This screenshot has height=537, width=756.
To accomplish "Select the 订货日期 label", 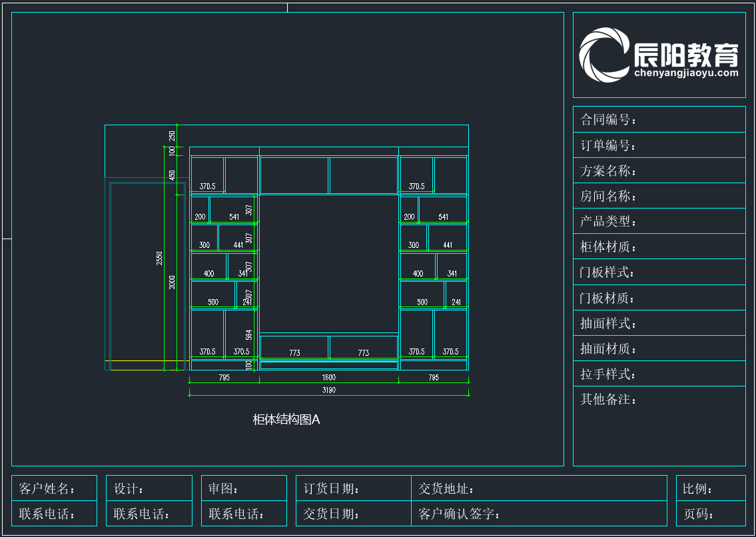I will click(331, 489).
